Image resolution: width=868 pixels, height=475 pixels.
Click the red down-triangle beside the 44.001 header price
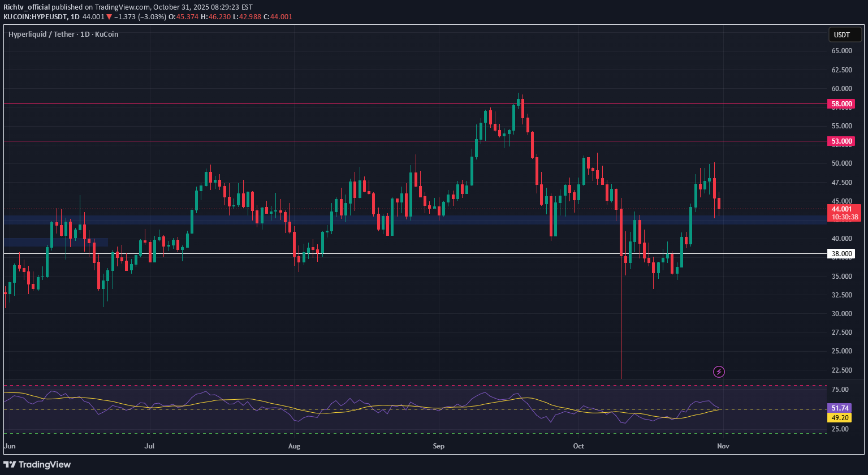(109, 17)
